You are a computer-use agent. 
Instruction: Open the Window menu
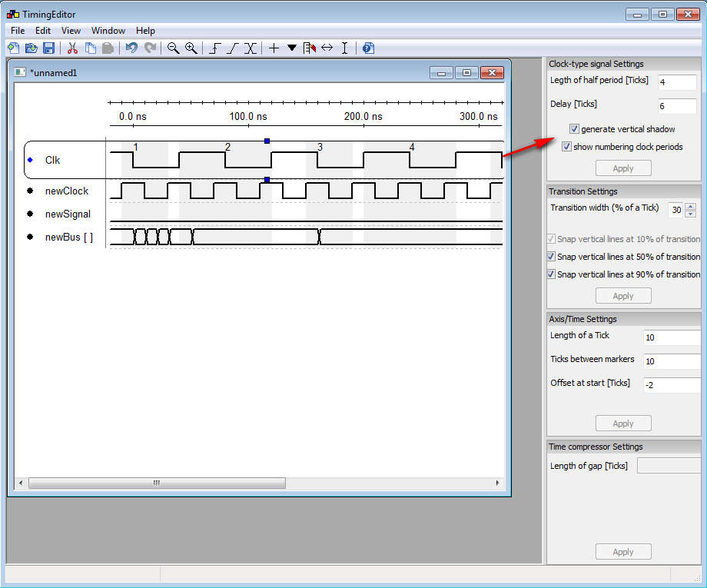108,31
